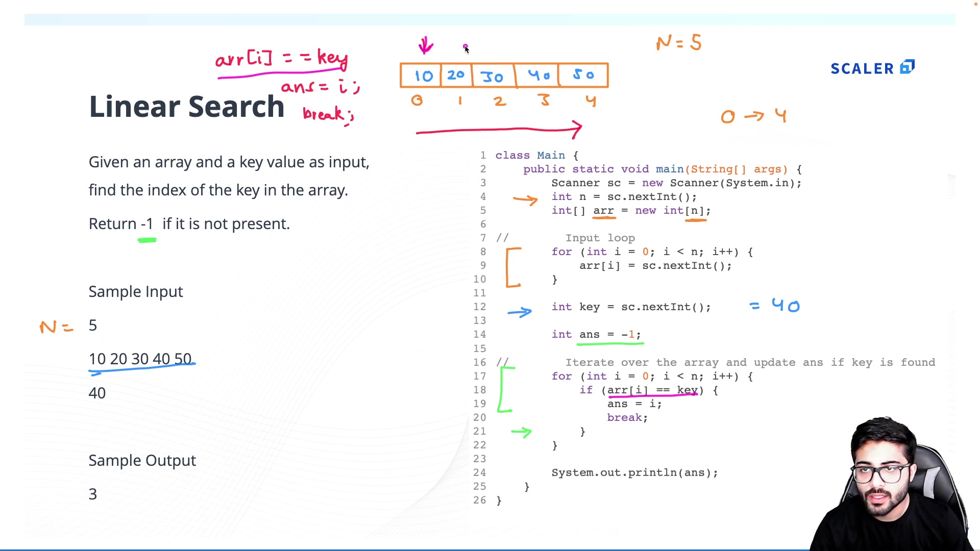Click code line 4 'int n = sc.nextInt();'
Screen dimensions: 980x551
pos(624,196)
